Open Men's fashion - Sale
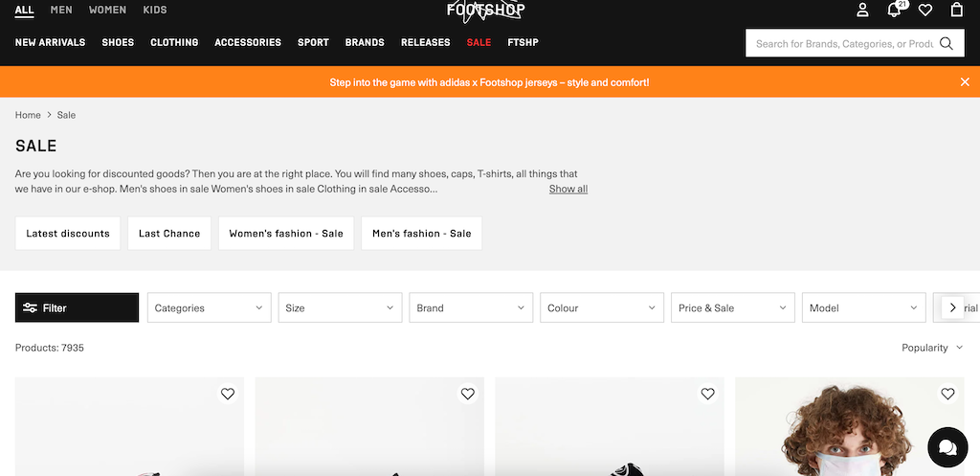The image size is (980, 476). click(422, 234)
